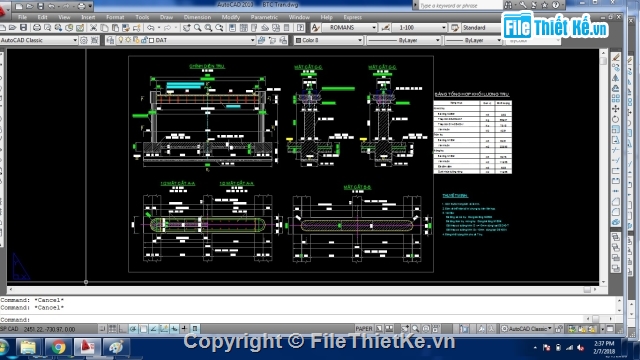Open the Color 8 color control
This screenshot has height=360, width=640.
click(329, 40)
